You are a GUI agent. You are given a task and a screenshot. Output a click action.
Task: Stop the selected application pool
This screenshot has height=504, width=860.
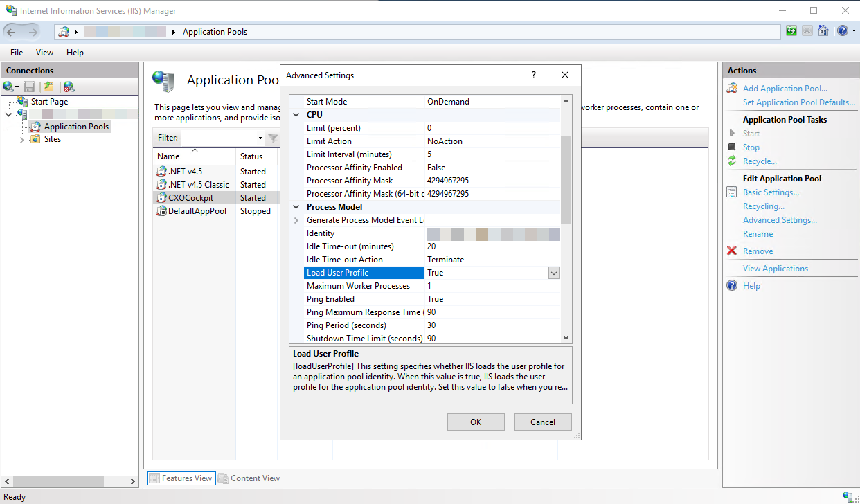[751, 147]
